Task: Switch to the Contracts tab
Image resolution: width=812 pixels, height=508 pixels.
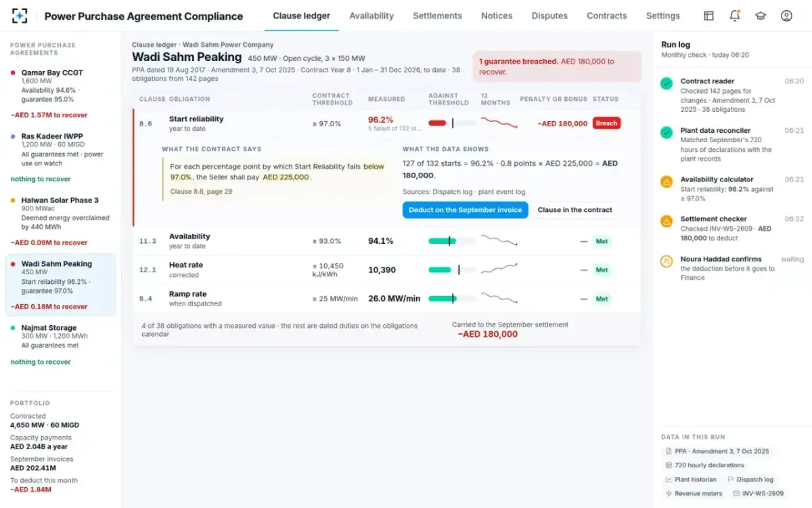Action: point(607,16)
